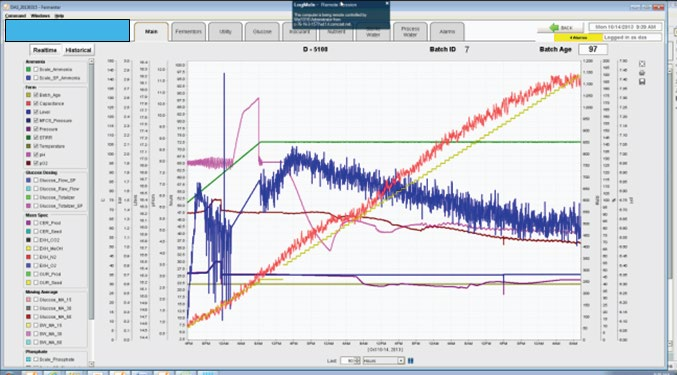Uncheck the Capacitance trend checkbox
Image resolution: width=677 pixels, height=375 pixels.
[36, 104]
